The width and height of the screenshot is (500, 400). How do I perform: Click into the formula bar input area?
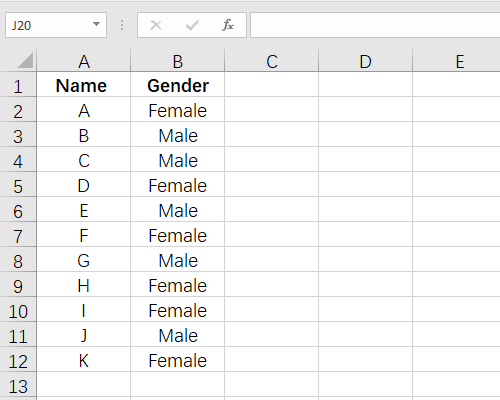click(x=375, y=25)
